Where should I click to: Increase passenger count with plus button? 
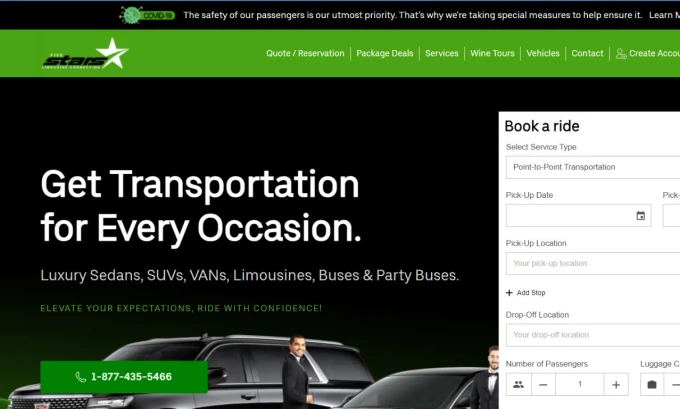click(x=616, y=384)
